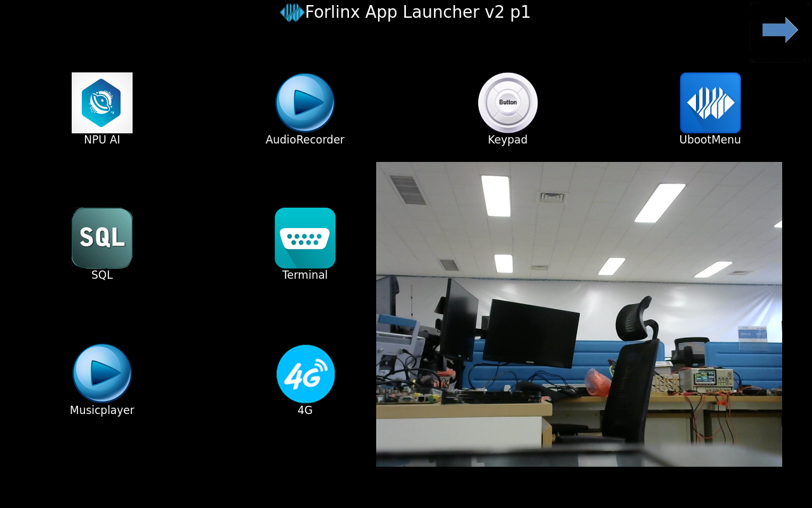
Task: Select the "UbootMenu" label text
Action: tap(710, 140)
